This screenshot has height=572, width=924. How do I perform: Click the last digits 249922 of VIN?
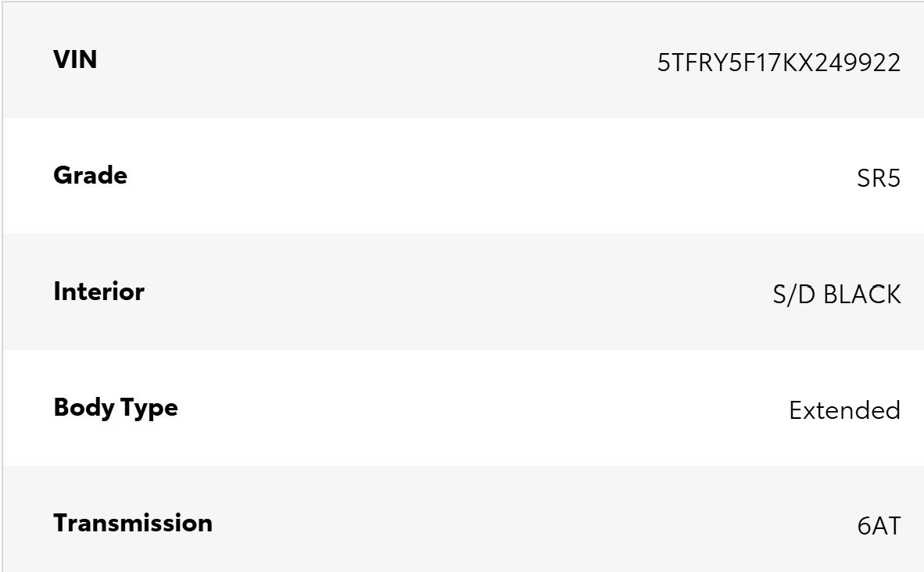(858, 63)
